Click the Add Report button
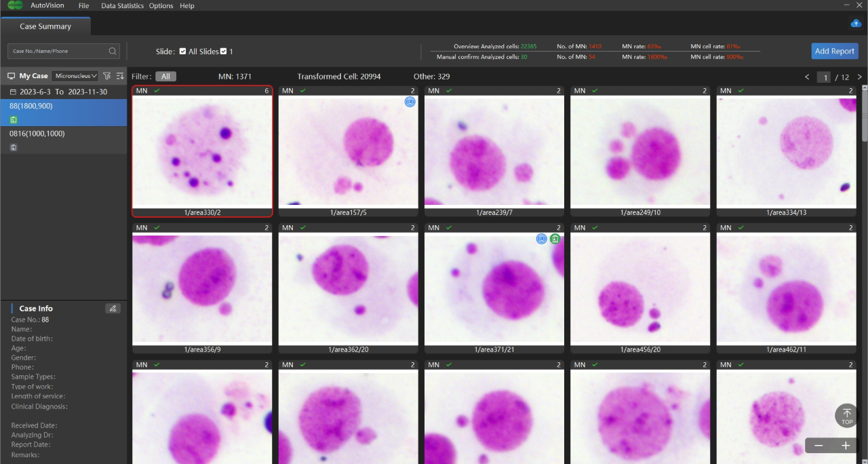The height and width of the screenshot is (464, 868). tap(834, 51)
